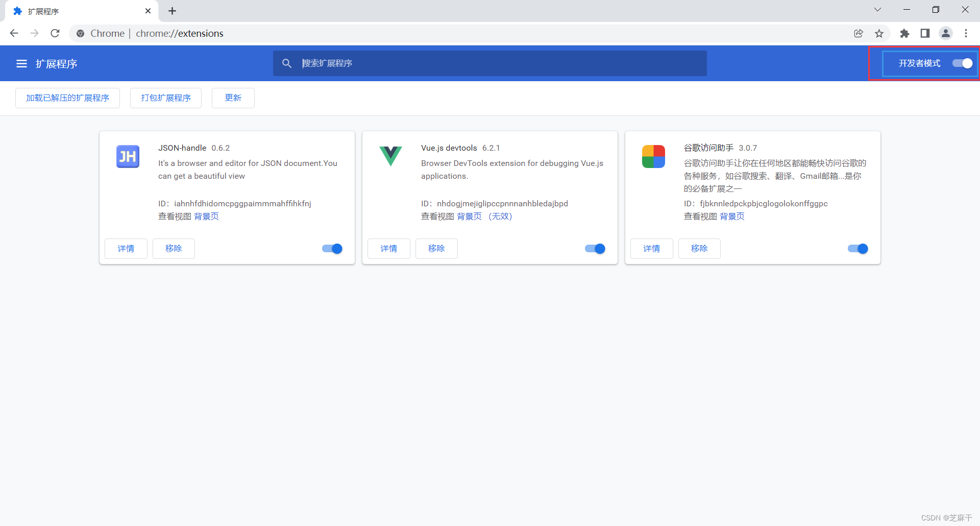The width and height of the screenshot is (980, 526).
Task: Disable the JSON-handle extension toggle
Action: [x=331, y=249]
